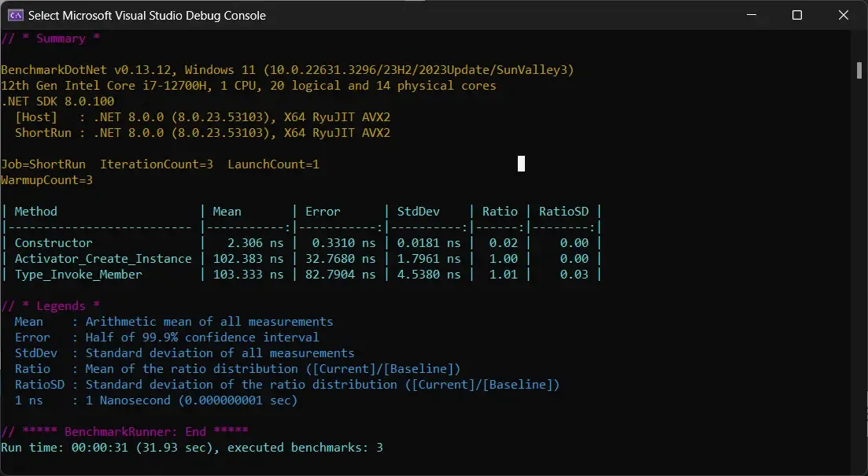This screenshot has width=868, height=476.
Task: Click the '.NET SDK 8.0.100' line
Action: click(57, 101)
